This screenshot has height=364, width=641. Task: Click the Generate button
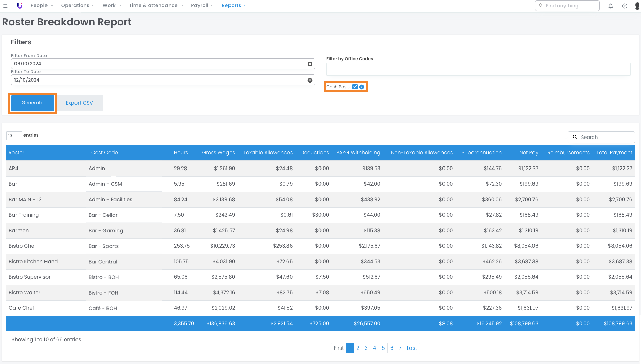(x=33, y=103)
